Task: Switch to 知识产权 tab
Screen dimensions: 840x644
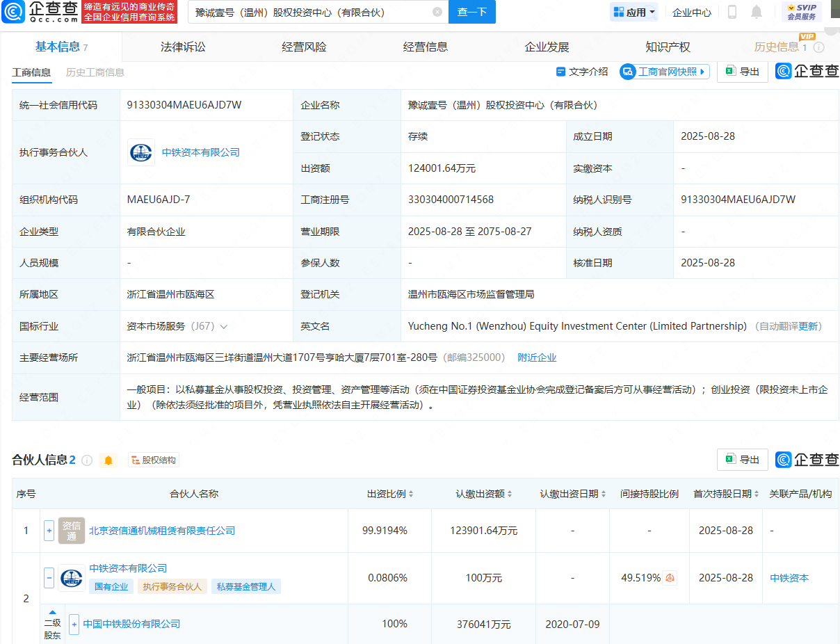Action: [x=668, y=47]
